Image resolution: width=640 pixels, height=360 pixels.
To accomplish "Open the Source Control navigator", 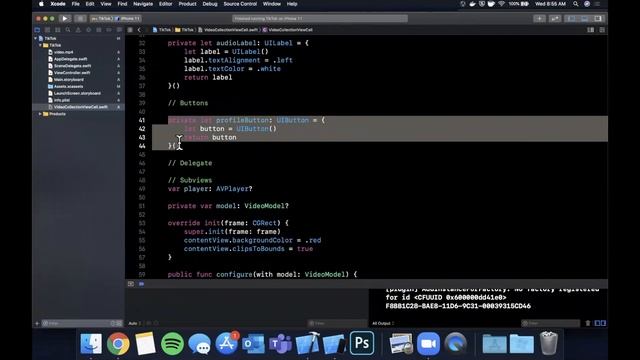I will (47, 30).
